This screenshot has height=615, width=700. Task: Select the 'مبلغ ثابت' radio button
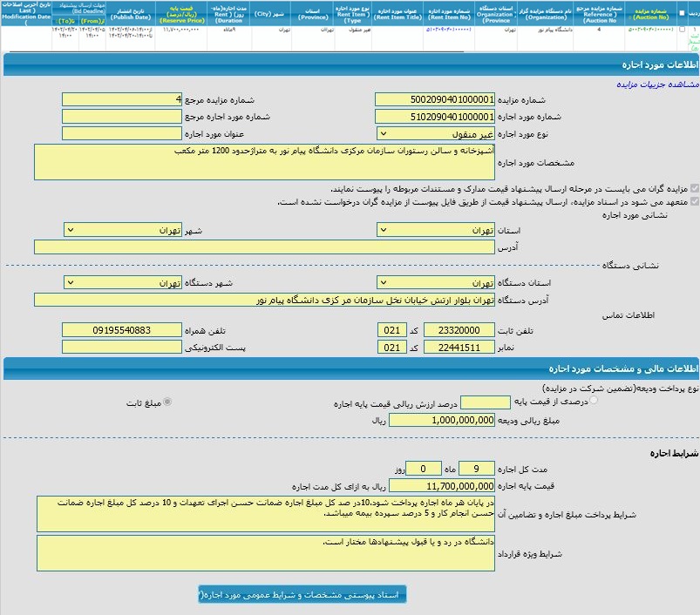coord(167,401)
